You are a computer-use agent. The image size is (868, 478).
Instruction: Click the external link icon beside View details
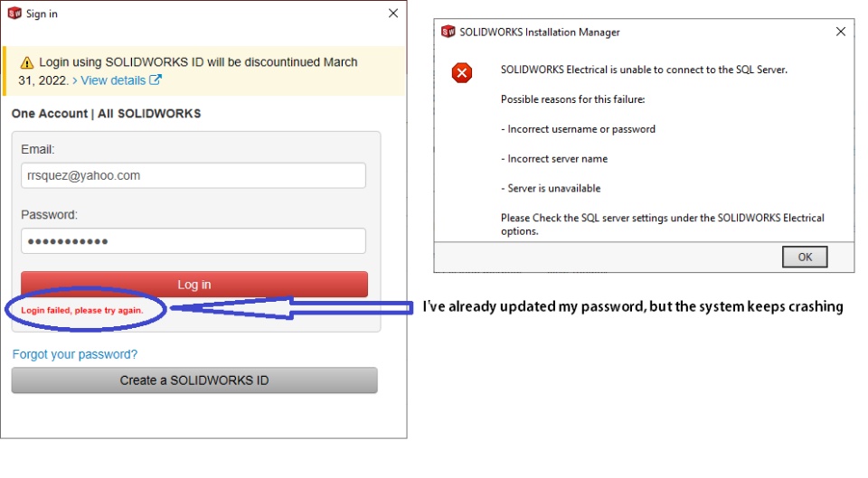[156, 80]
